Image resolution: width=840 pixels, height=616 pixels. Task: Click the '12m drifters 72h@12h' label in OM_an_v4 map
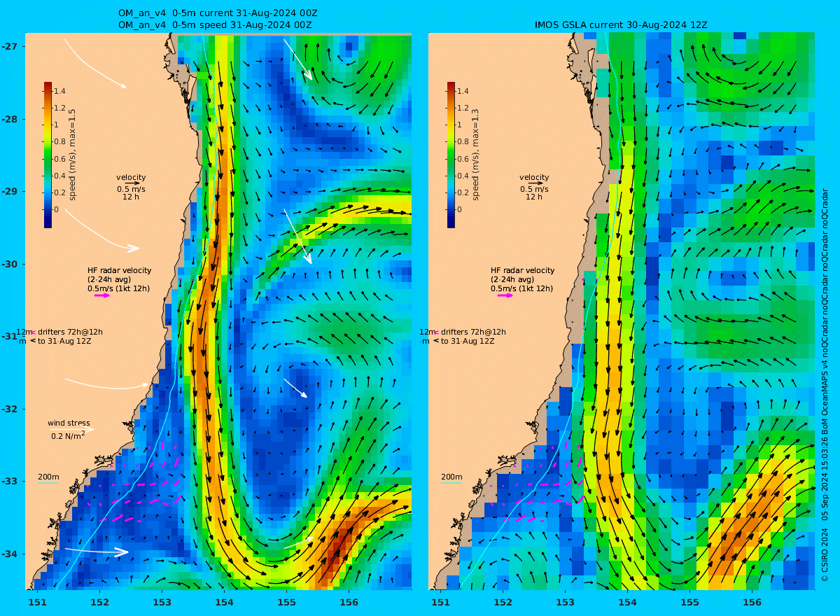(59, 332)
